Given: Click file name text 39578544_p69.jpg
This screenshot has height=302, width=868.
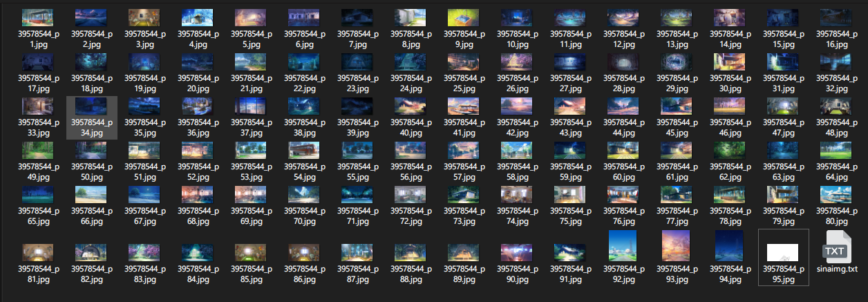Looking at the screenshot, I should pos(252,215).
